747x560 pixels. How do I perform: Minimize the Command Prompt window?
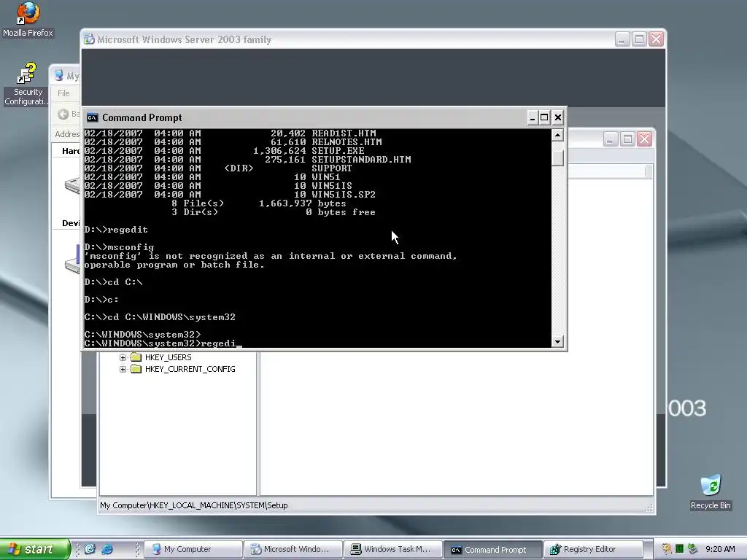[x=532, y=117]
